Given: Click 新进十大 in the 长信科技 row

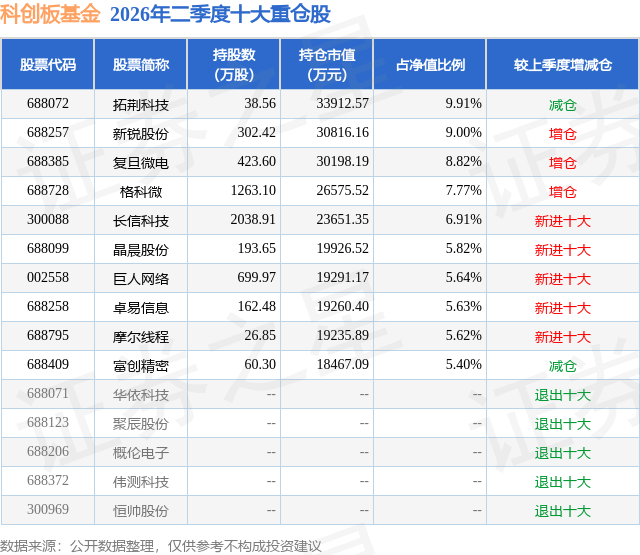Looking at the screenshot, I should pos(562,221).
